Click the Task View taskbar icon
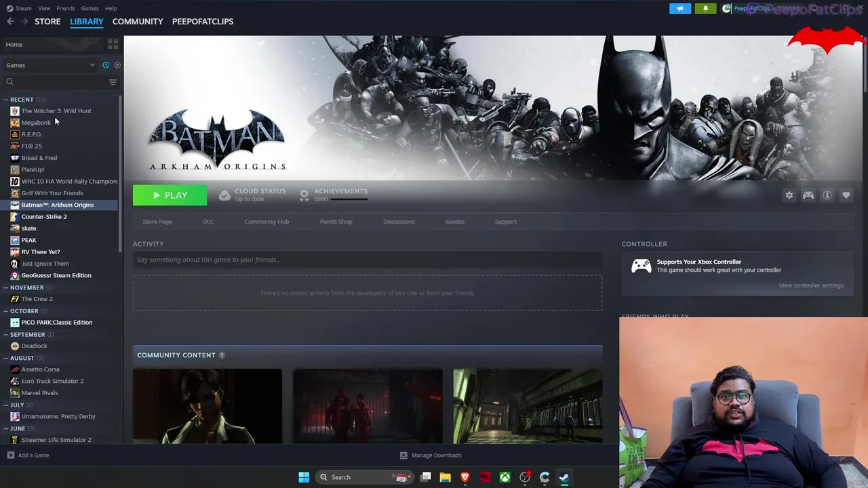Image resolution: width=868 pixels, height=488 pixels. tap(426, 477)
